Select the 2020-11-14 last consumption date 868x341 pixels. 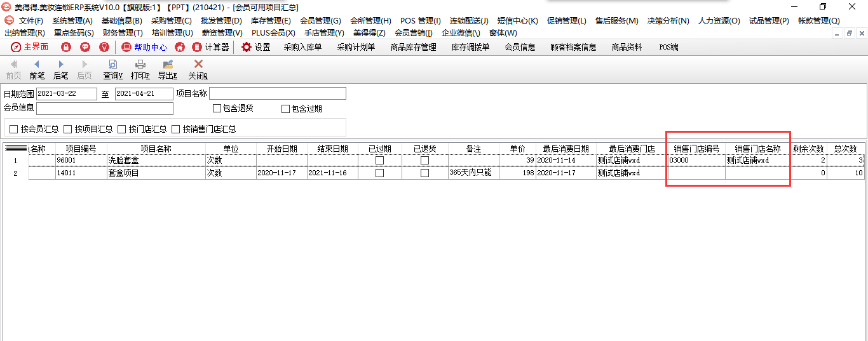(566, 161)
